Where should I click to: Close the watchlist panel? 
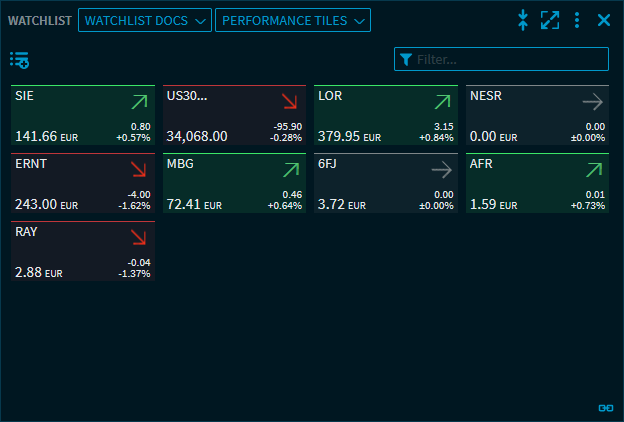click(604, 20)
